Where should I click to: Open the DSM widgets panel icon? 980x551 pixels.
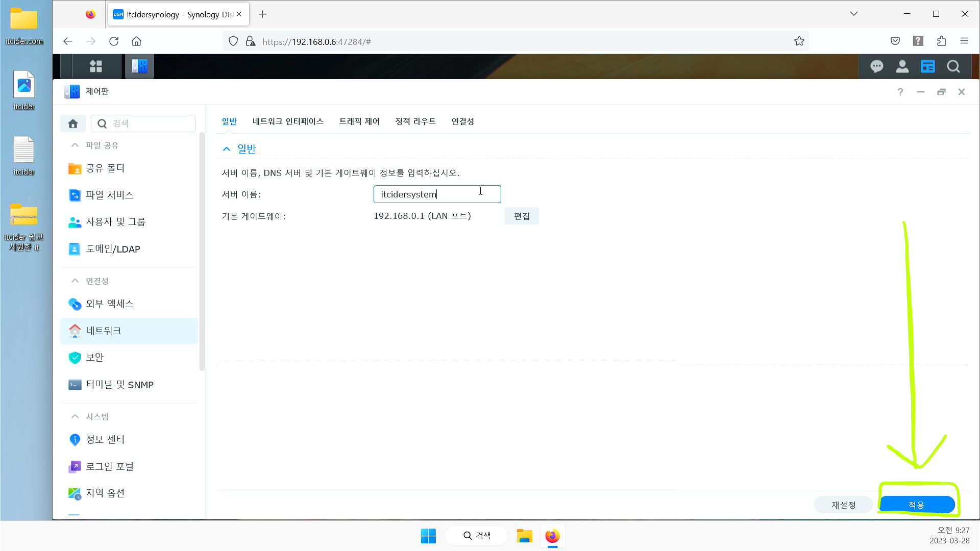point(927,66)
